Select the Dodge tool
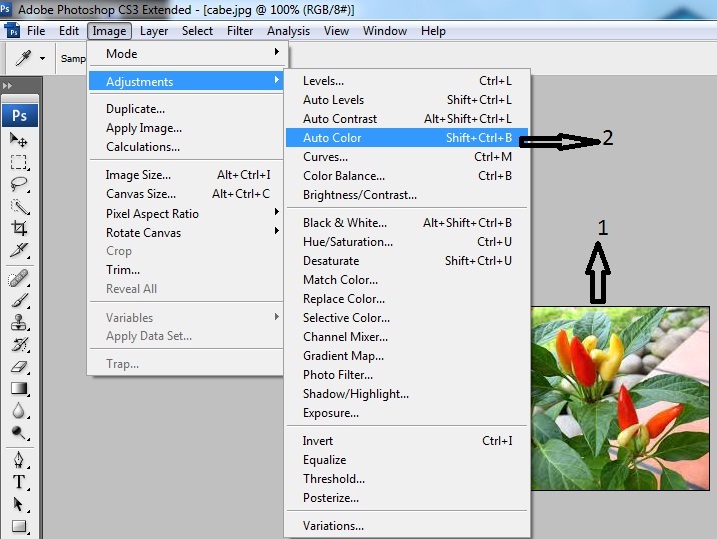 19,432
